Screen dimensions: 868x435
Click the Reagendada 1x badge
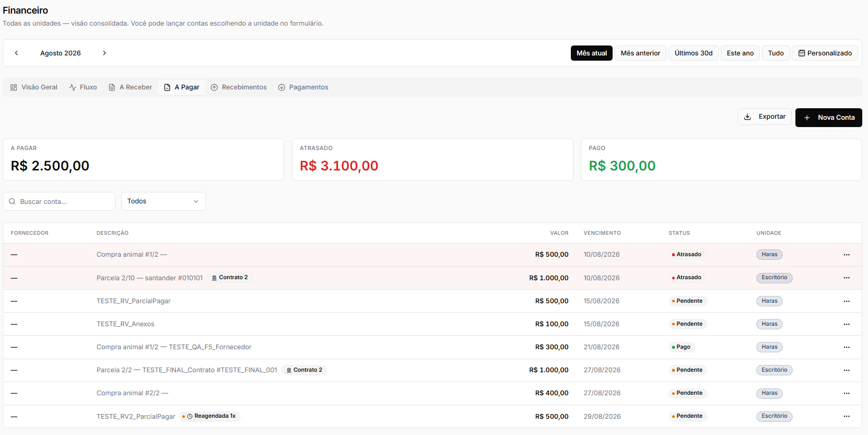tap(210, 416)
